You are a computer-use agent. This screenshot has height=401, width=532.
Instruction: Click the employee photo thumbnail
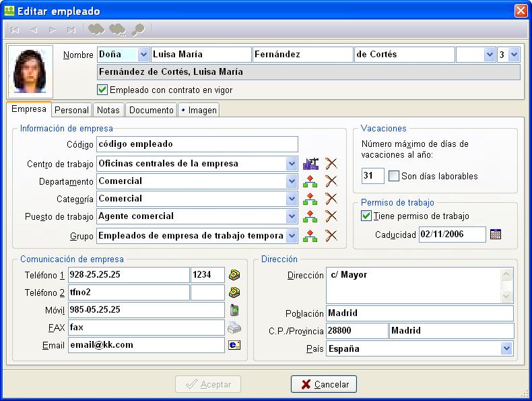coord(30,71)
